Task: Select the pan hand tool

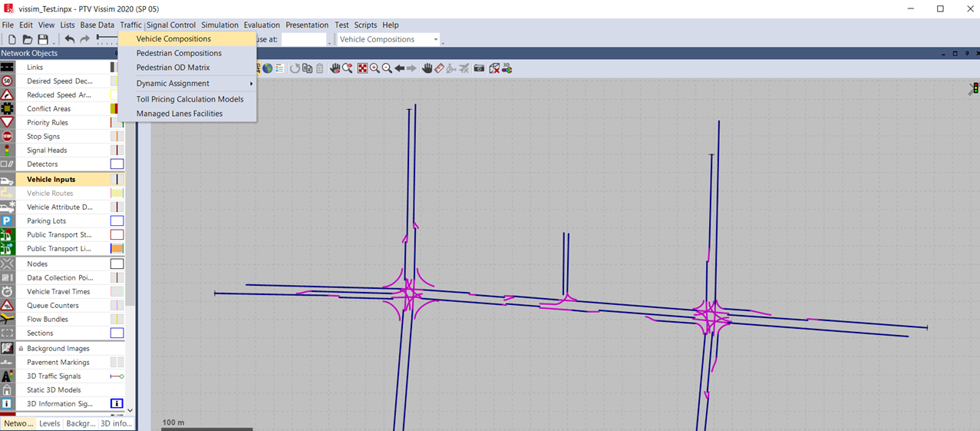Action: click(x=427, y=68)
